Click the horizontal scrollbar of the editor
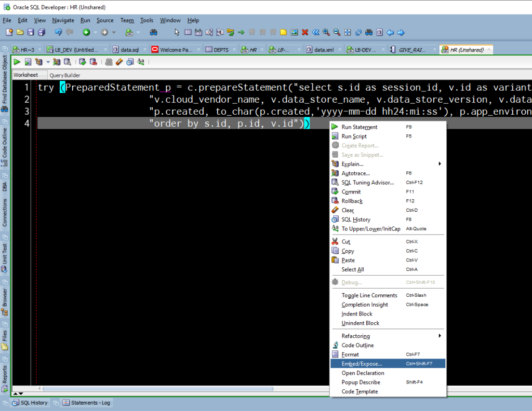This screenshot has height=411, width=532. pyautogui.click(x=156, y=389)
